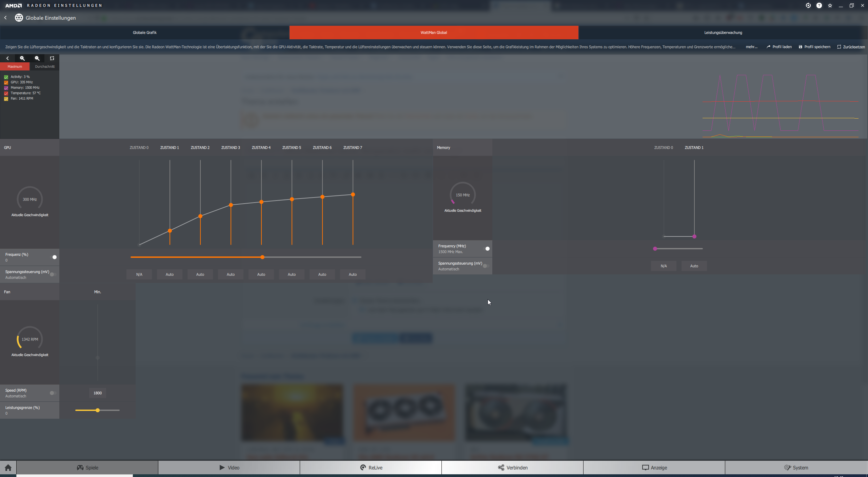Select the Durchschnitt tab
Image resolution: width=868 pixels, height=477 pixels.
click(44, 66)
